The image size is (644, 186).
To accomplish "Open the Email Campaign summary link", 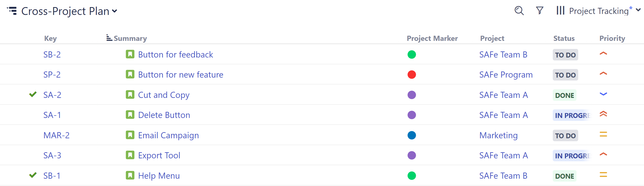I will tap(169, 135).
